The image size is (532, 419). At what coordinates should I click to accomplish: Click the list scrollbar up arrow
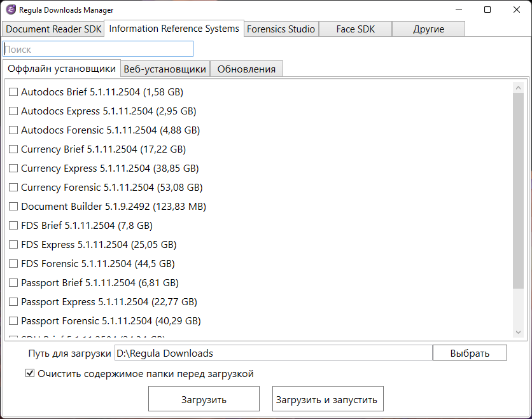pyautogui.click(x=518, y=88)
